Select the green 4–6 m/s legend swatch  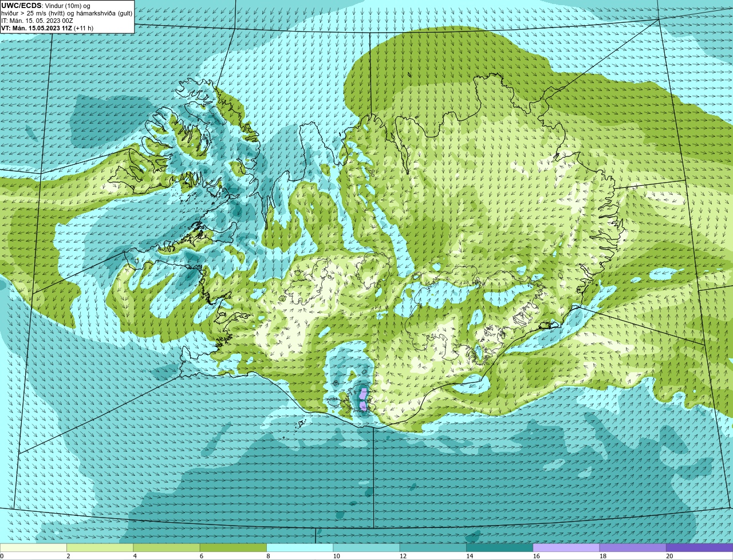coord(167,547)
